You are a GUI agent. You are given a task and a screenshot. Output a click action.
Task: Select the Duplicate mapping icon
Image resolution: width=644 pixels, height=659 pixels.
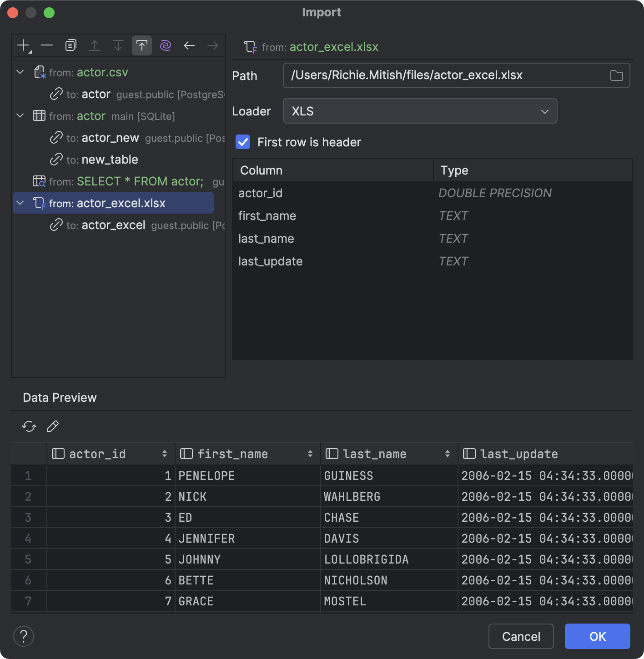coord(70,45)
